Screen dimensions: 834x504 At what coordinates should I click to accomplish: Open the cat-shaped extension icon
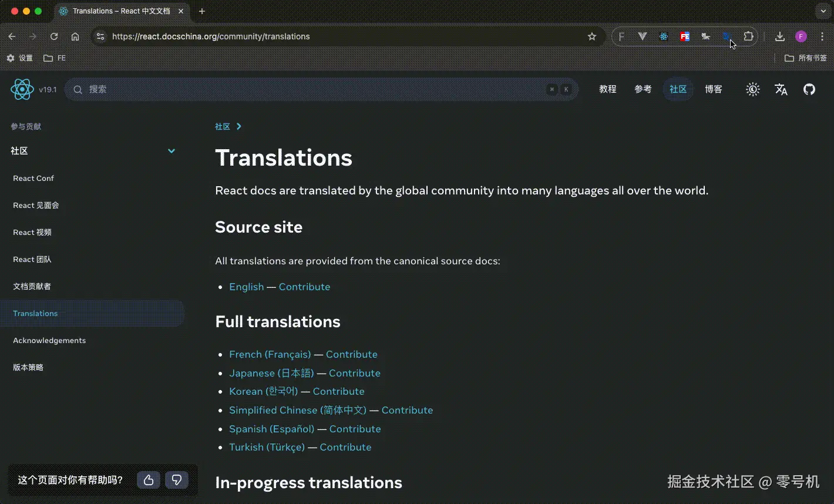[x=706, y=36]
